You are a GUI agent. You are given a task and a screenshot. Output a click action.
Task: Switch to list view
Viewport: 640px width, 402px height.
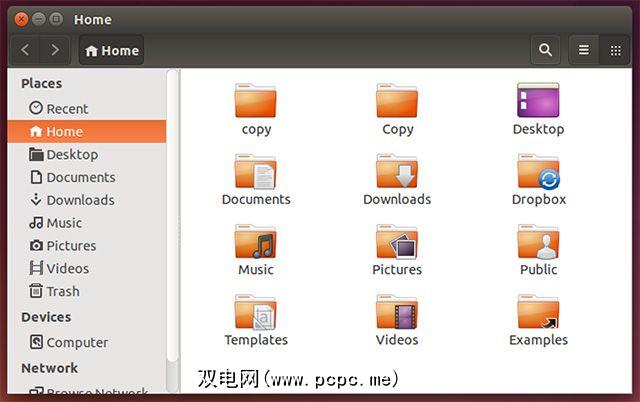click(x=584, y=50)
